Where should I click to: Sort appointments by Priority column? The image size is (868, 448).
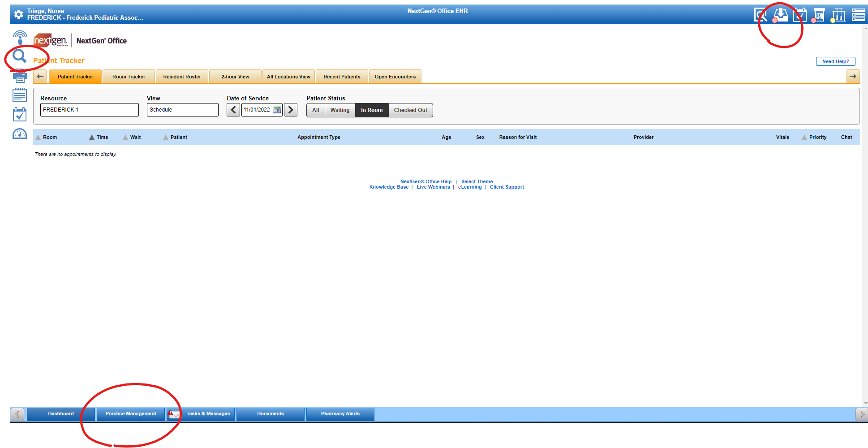814,137
